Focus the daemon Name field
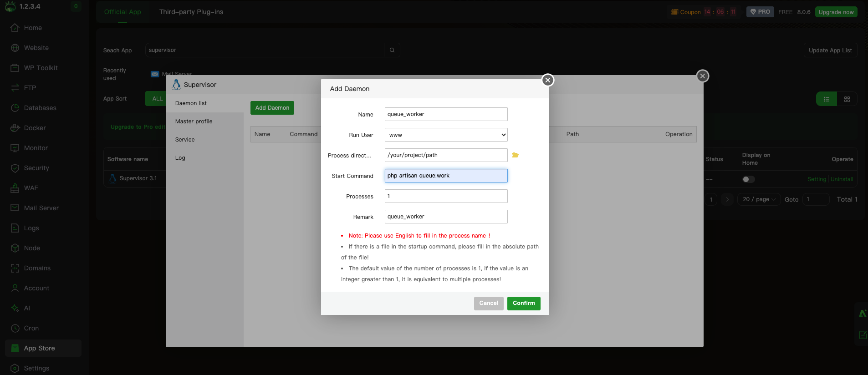This screenshot has height=375, width=868. pyautogui.click(x=446, y=114)
